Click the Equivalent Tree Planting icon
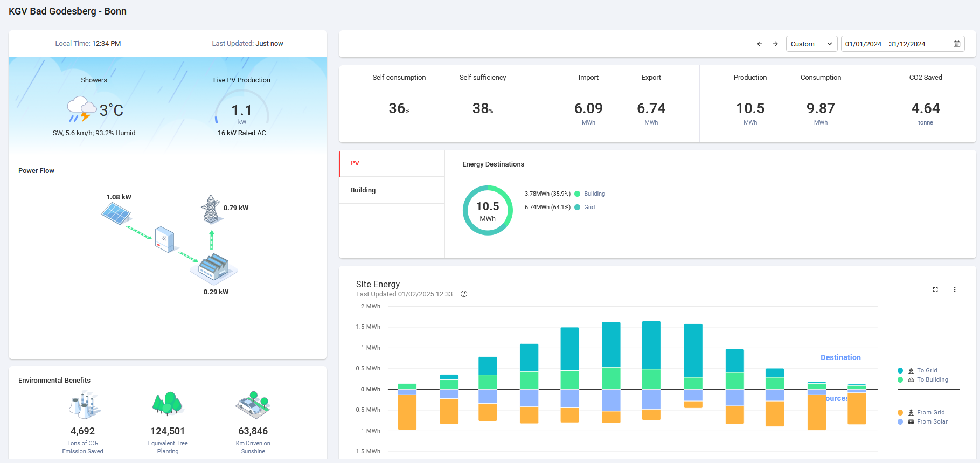The width and height of the screenshot is (980, 463). pos(168,403)
